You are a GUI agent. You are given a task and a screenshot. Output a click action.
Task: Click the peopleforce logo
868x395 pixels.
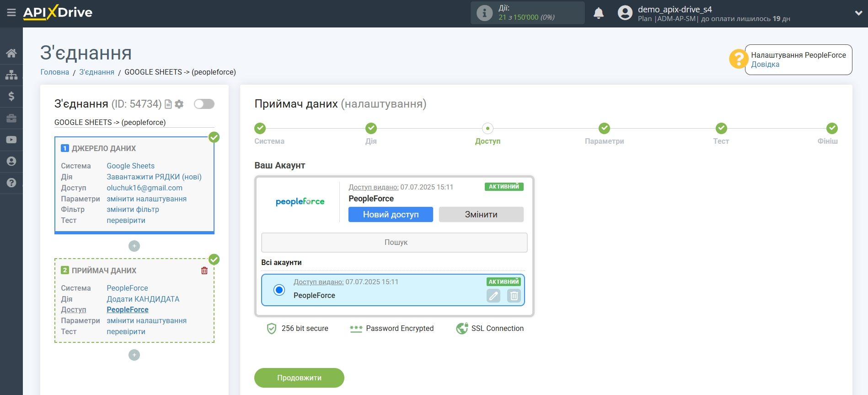point(300,201)
